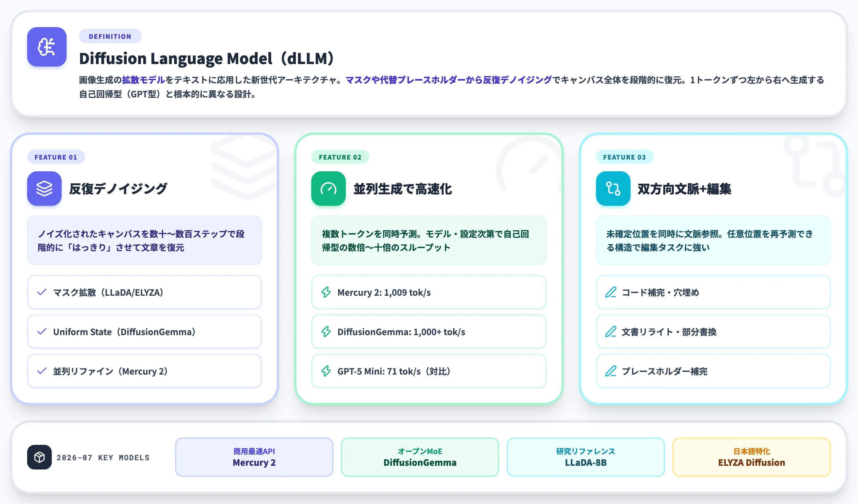Click the 未確定位置を同時に文脈参照 description box
Image resolution: width=858 pixels, height=504 pixels.
tap(713, 240)
